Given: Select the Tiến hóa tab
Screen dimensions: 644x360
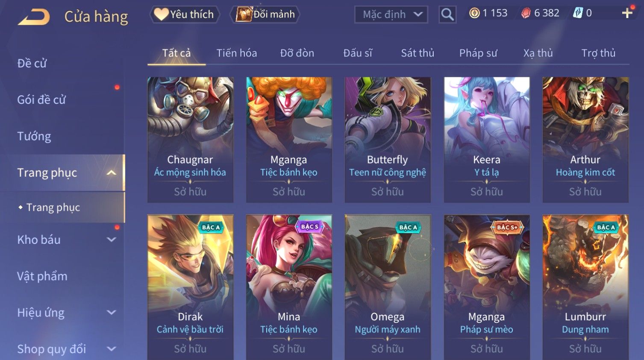Looking at the screenshot, I should point(237,53).
